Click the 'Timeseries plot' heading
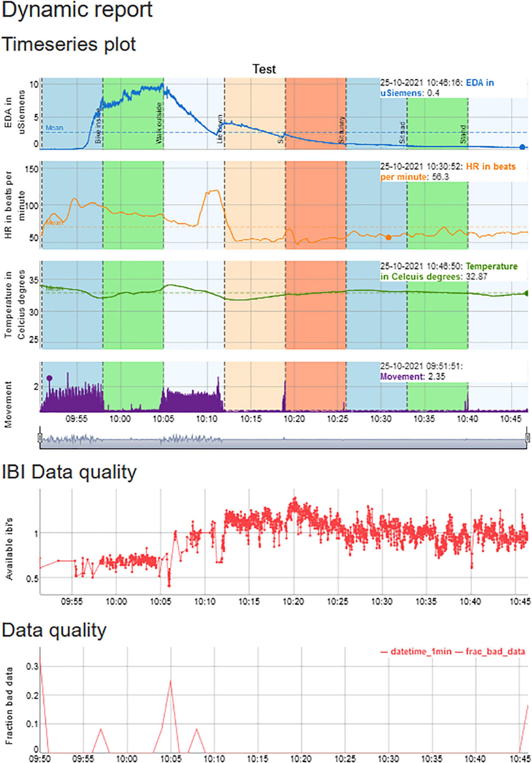532x763 pixels. (x=69, y=45)
